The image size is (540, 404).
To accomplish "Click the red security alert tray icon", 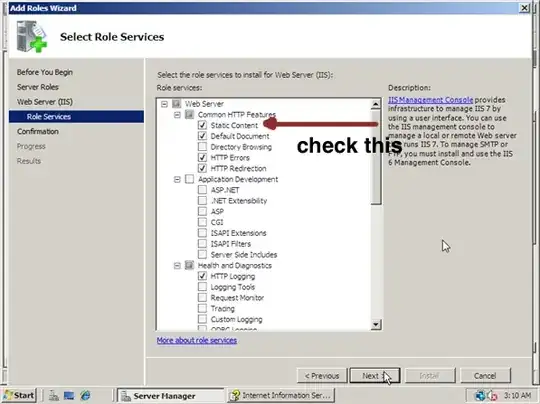I will pos(493,396).
